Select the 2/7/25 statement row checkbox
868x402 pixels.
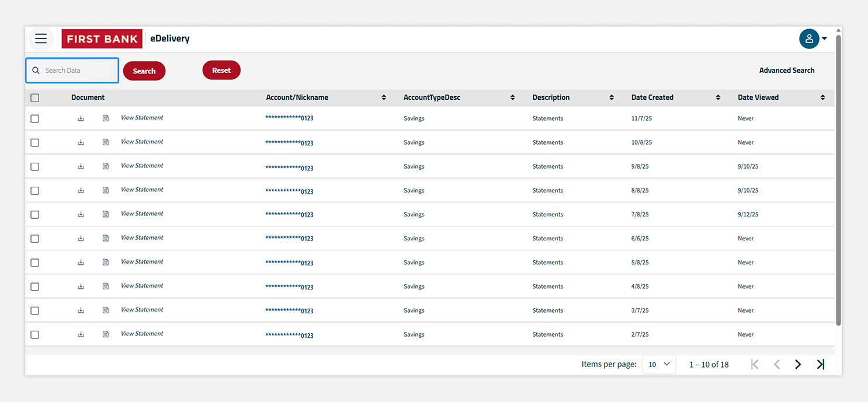[x=34, y=334]
